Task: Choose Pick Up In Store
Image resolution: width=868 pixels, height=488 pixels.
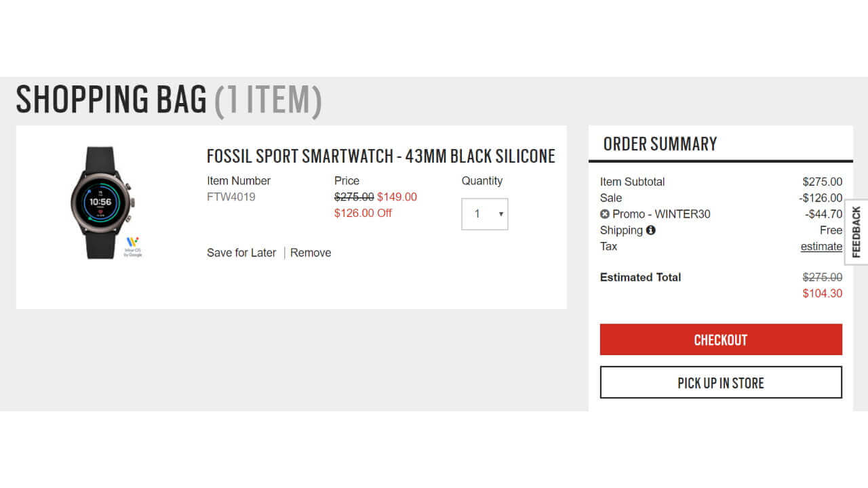Action: pyautogui.click(x=721, y=383)
